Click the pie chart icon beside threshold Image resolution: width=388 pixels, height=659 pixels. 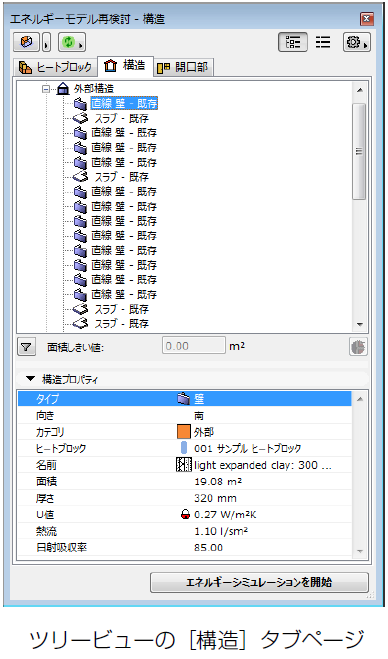pyautogui.click(x=358, y=347)
